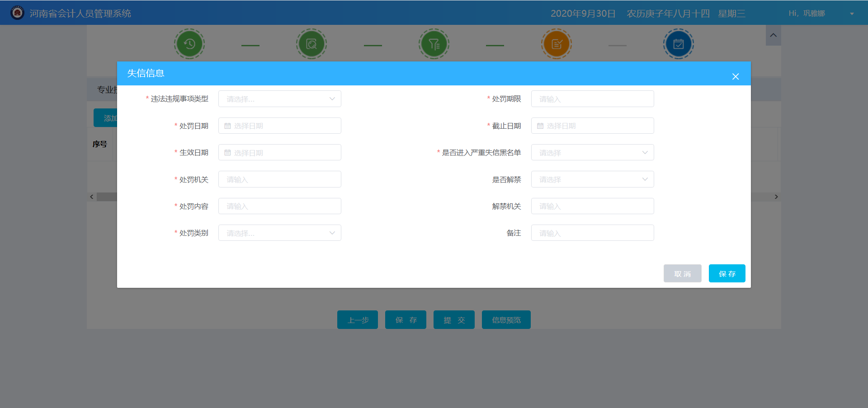
Task: Click inside the 处罚机关 input field
Action: (x=279, y=179)
